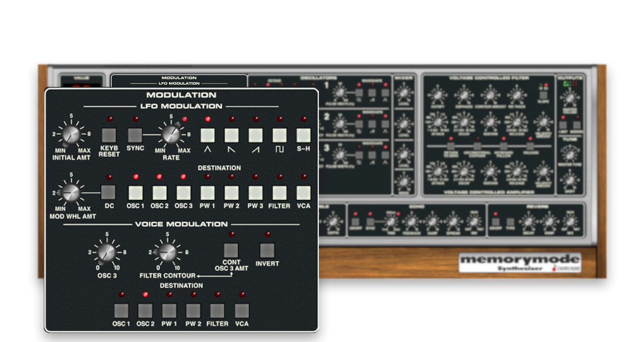Click the LFO RATE knob
644x342 pixels.
(x=171, y=133)
